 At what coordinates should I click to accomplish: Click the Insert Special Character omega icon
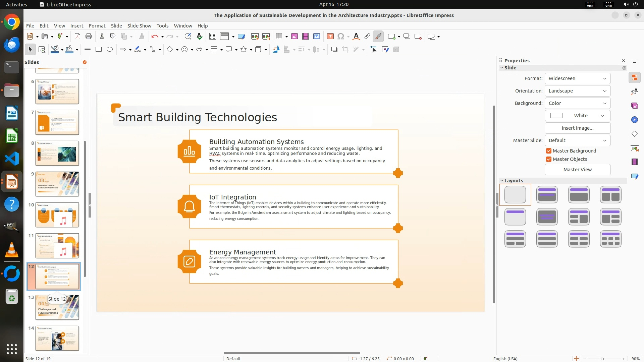(341, 37)
